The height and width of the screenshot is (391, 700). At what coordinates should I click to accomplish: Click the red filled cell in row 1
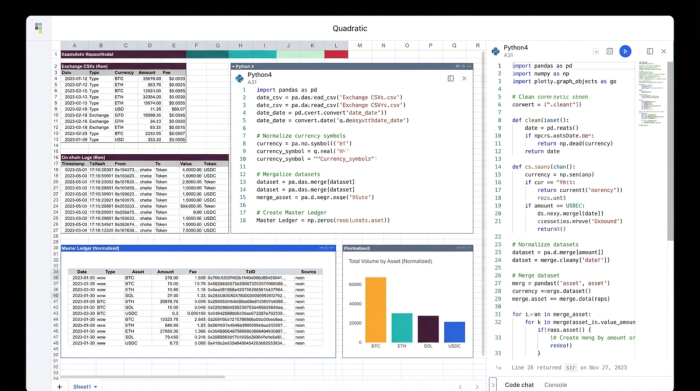(x=336, y=54)
